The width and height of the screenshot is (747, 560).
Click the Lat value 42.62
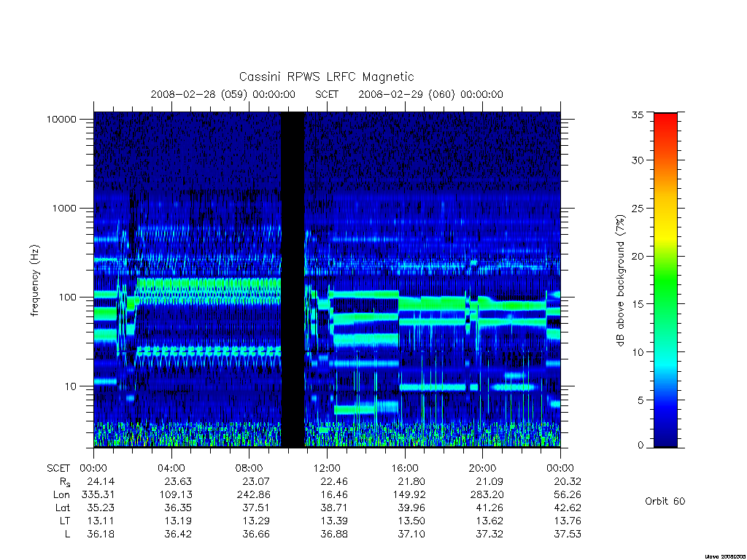(568, 507)
